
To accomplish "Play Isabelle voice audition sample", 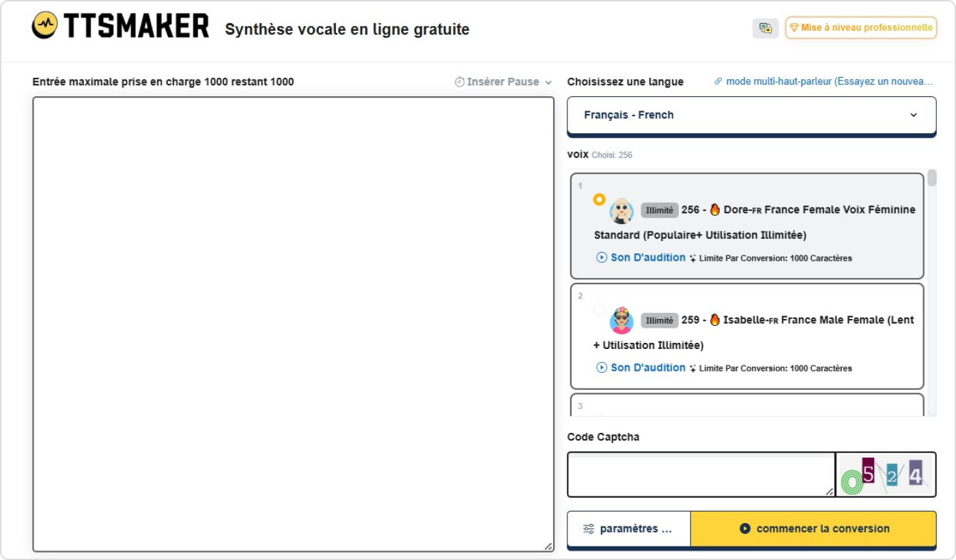I will [x=641, y=367].
